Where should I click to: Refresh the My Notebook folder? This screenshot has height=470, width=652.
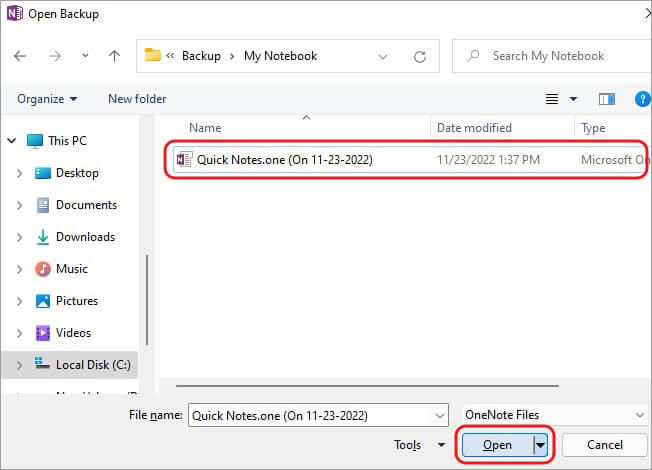[x=420, y=57]
